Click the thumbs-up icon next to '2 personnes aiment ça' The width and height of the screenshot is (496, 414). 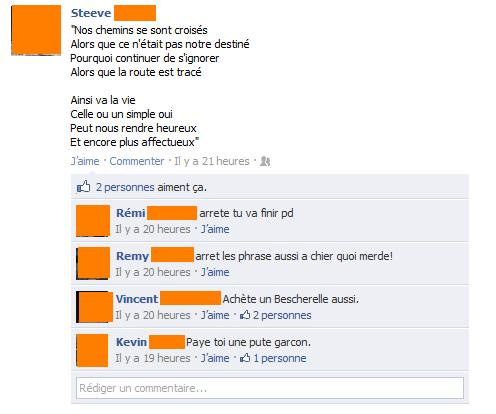(84, 187)
